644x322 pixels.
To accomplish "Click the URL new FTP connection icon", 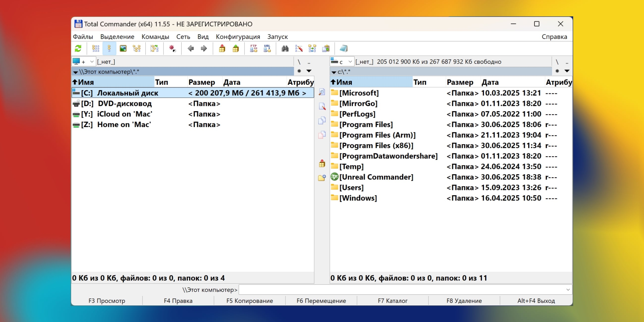I will (267, 48).
